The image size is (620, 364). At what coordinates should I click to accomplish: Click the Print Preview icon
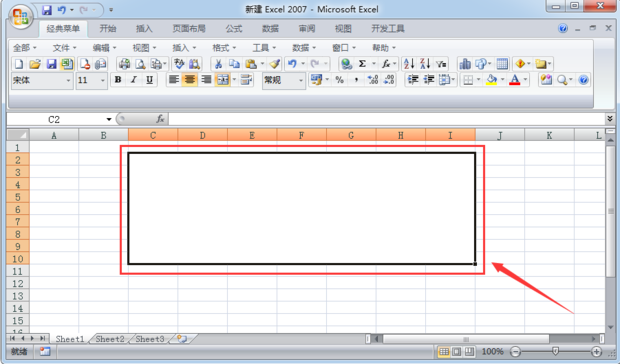click(x=140, y=64)
